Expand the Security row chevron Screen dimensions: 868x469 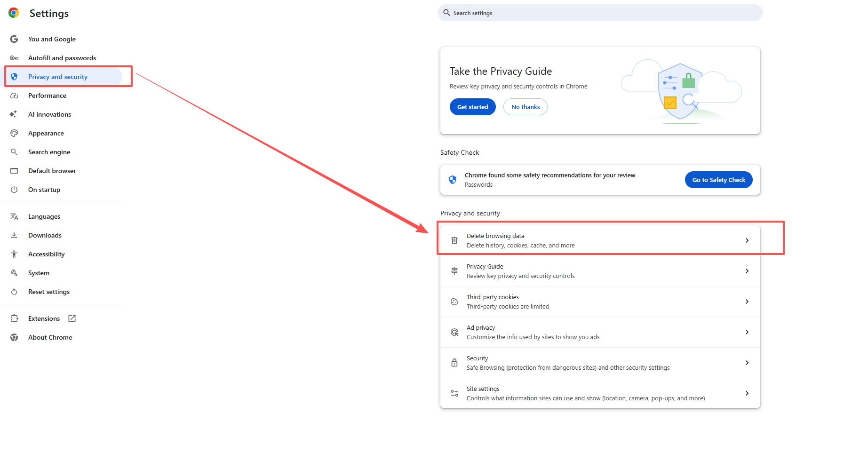click(747, 363)
